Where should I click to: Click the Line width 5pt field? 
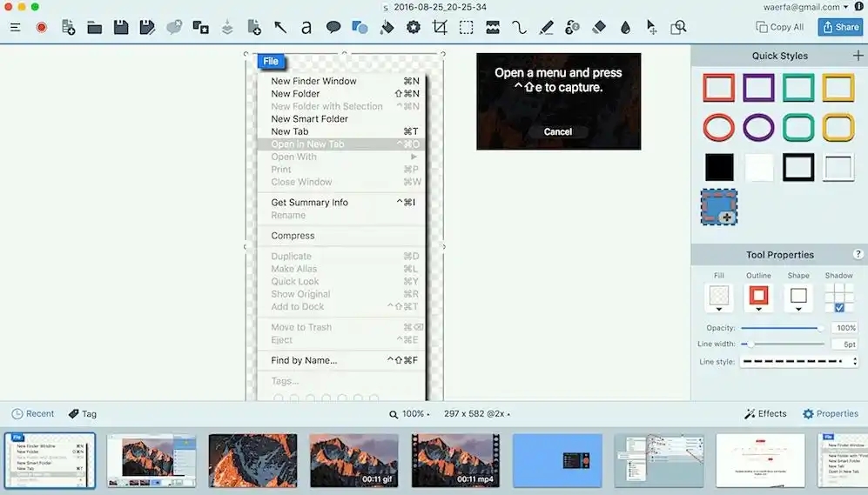coord(844,344)
